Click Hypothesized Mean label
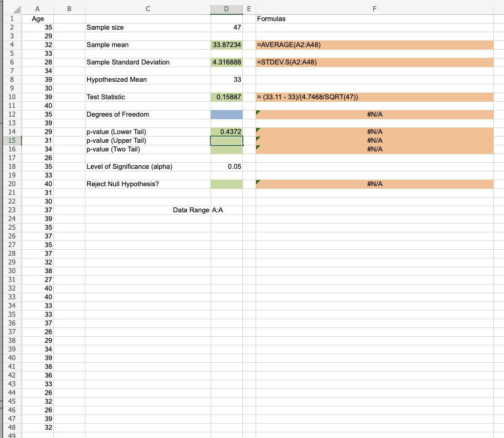 (148, 79)
